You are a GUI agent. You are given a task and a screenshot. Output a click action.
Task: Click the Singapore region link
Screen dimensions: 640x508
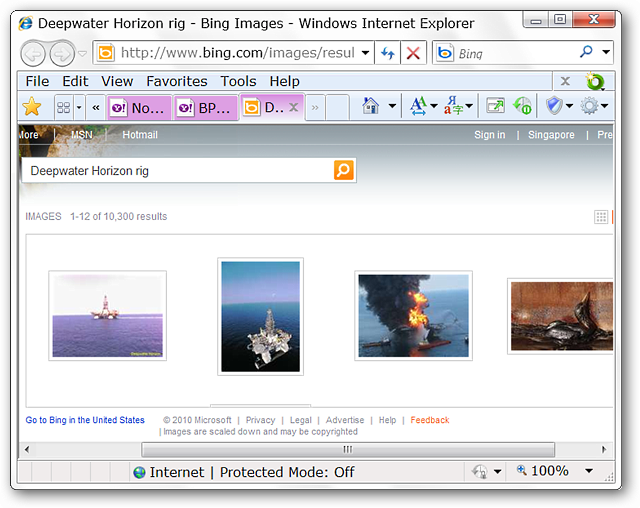[x=551, y=135]
